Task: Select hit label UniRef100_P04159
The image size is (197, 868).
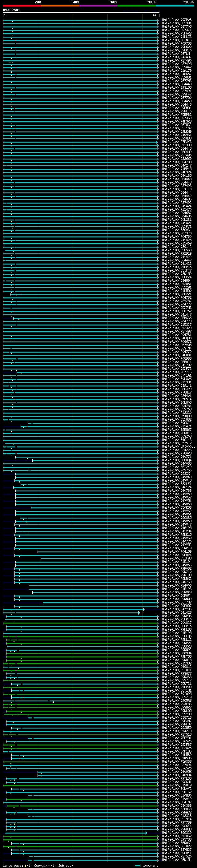Action: pos(177,551)
